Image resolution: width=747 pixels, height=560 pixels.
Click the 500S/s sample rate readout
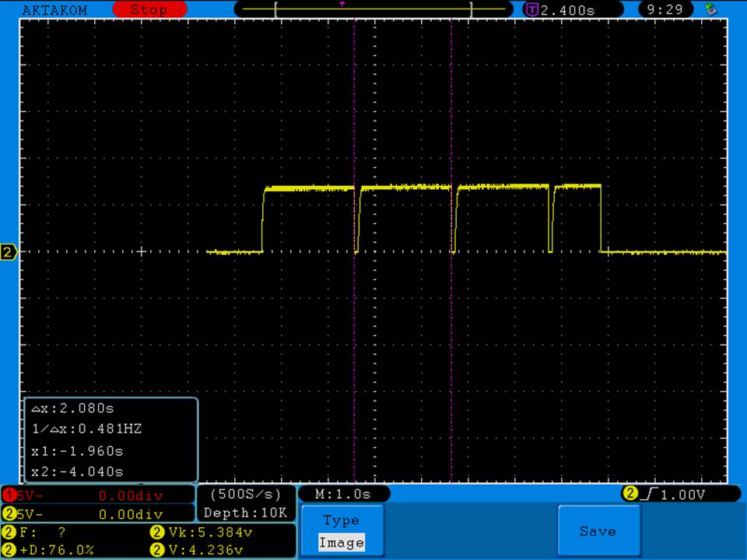tap(246, 494)
